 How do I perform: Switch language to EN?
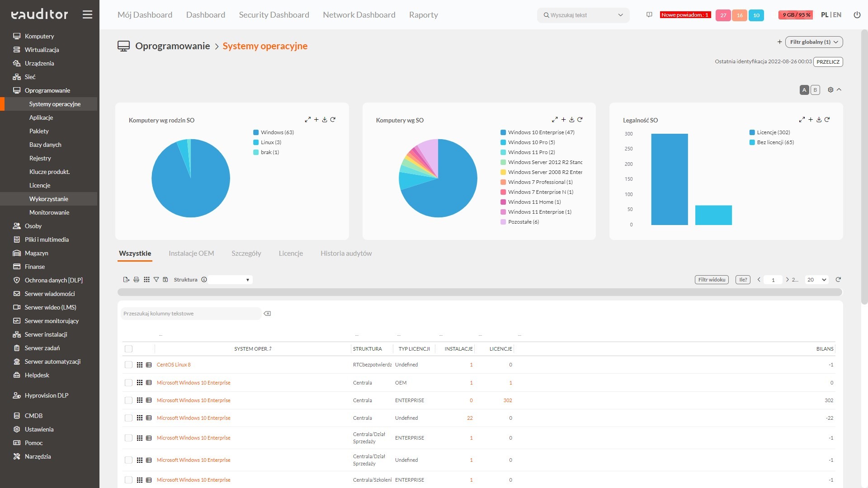tap(837, 15)
